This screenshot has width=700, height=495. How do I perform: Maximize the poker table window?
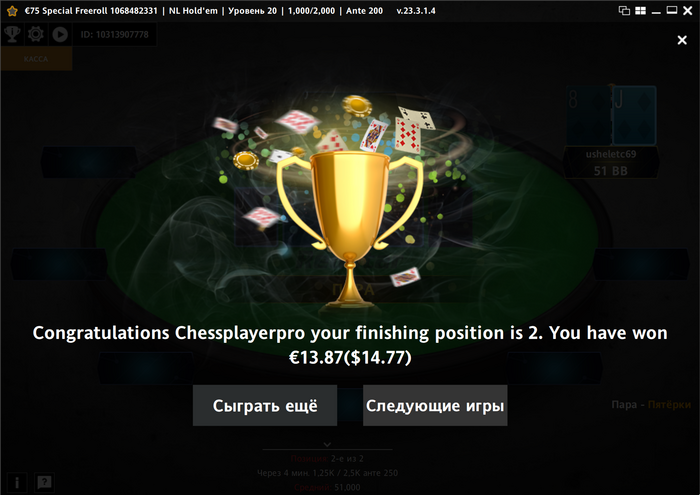pyautogui.click(x=671, y=10)
